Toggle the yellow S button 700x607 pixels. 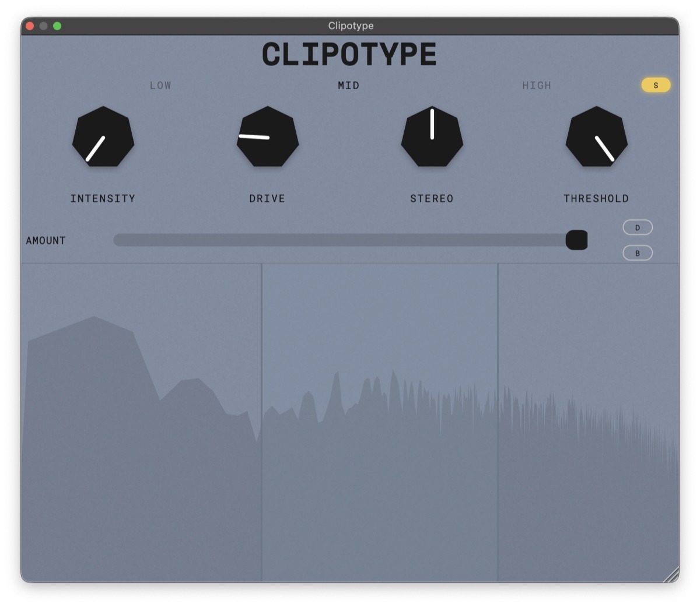coord(656,85)
